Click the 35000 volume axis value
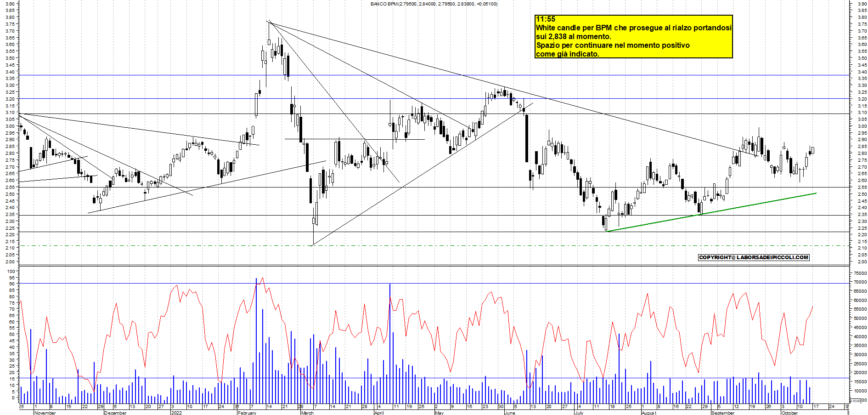The image size is (868, 415). (x=860, y=346)
